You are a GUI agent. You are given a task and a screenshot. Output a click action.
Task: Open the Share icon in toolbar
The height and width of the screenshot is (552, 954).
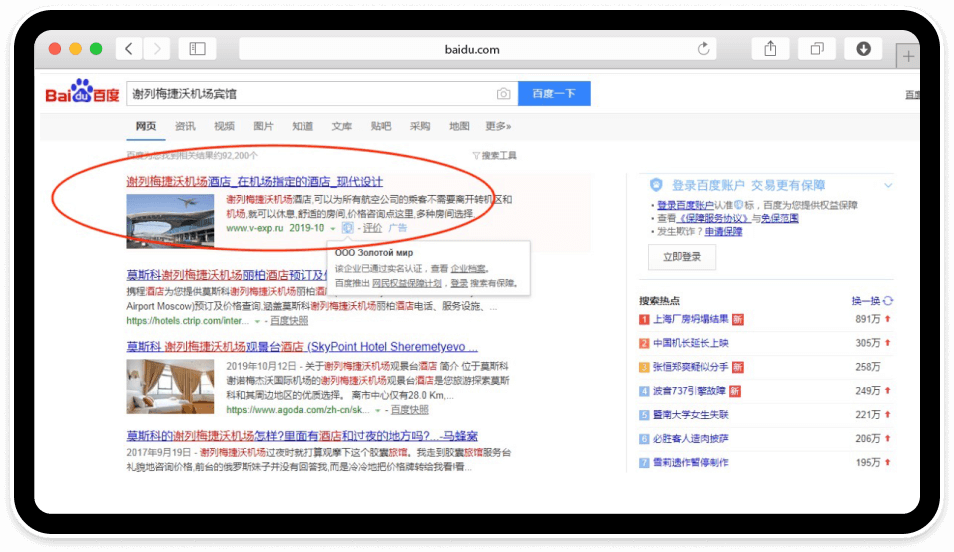770,49
